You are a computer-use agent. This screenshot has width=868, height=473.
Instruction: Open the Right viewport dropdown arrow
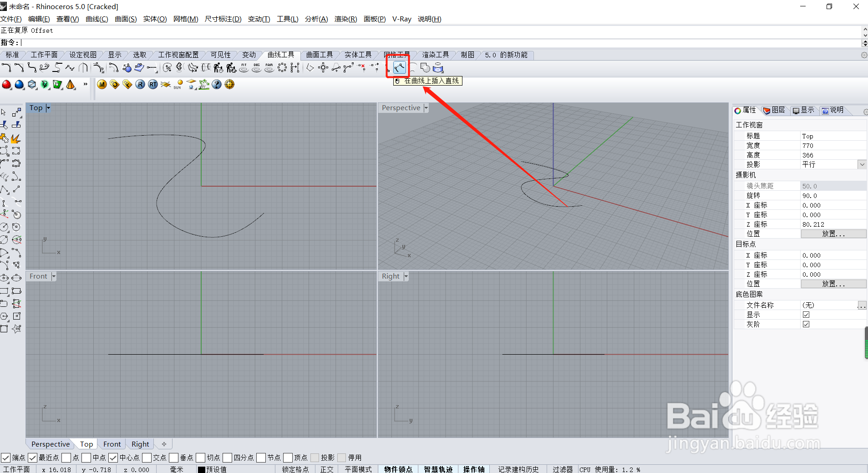[x=406, y=276]
